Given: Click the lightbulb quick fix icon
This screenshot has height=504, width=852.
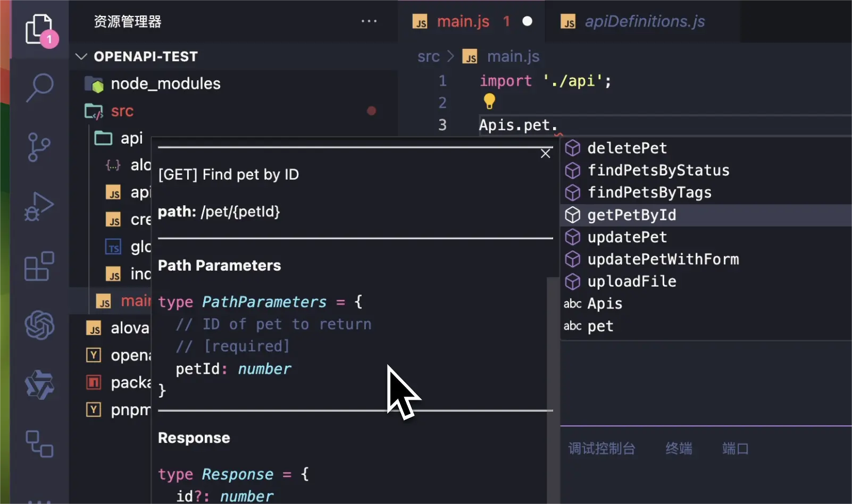Looking at the screenshot, I should (489, 101).
